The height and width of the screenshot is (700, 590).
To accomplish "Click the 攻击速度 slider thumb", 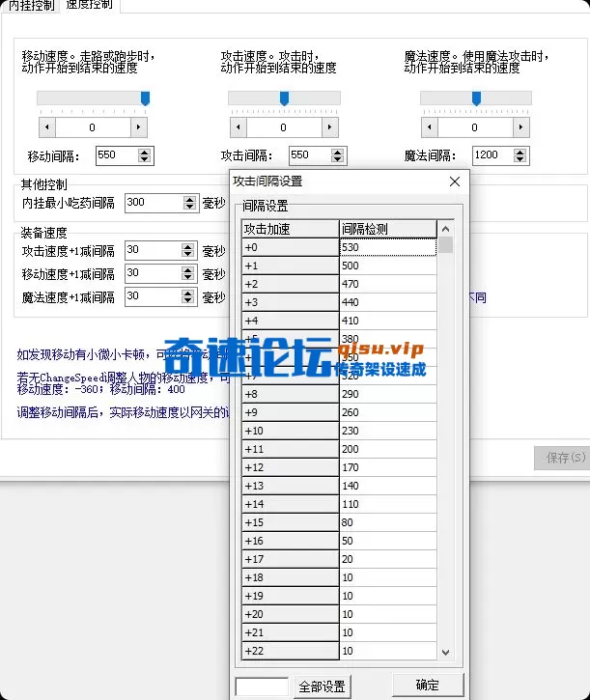I will tap(284, 98).
